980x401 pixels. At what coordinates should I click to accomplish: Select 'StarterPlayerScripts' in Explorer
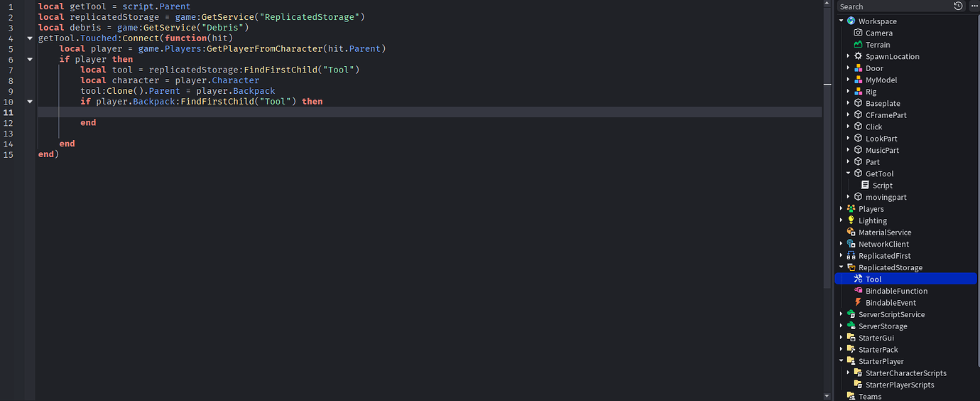pos(900,385)
